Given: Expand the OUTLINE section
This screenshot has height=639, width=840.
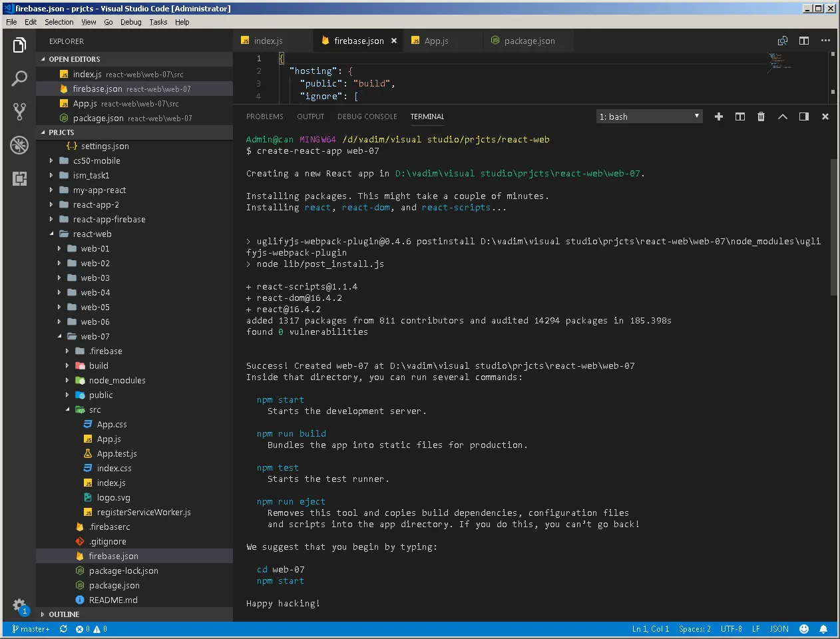Looking at the screenshot, I should pyautogui.click(x=64, y=614).
